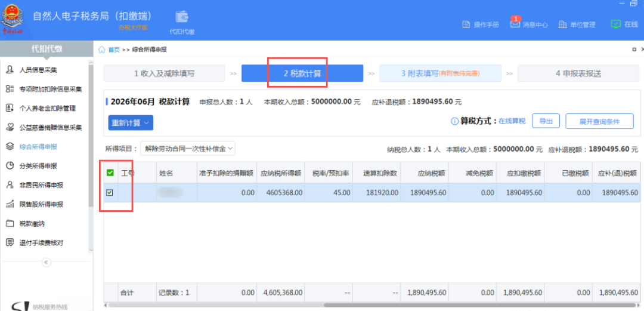Click the table horizontal scrollbar

pyautogui.click(x=481, y=305)
